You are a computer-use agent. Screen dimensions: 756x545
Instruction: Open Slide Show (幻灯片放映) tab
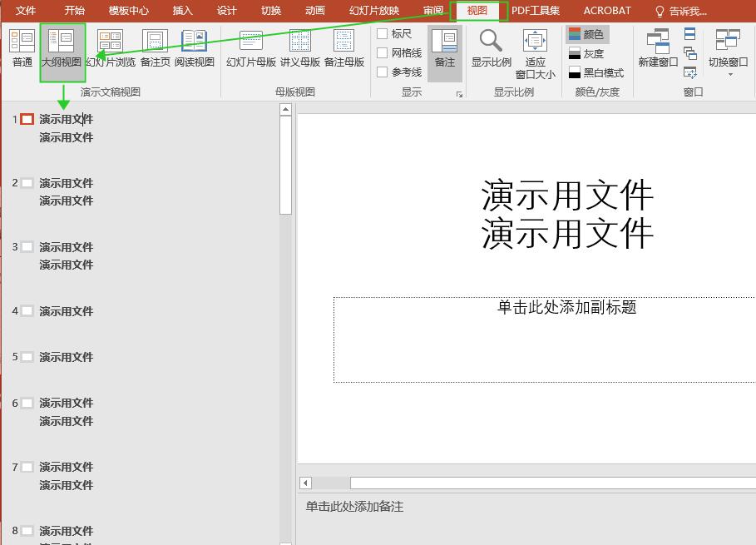pos(374,11)
